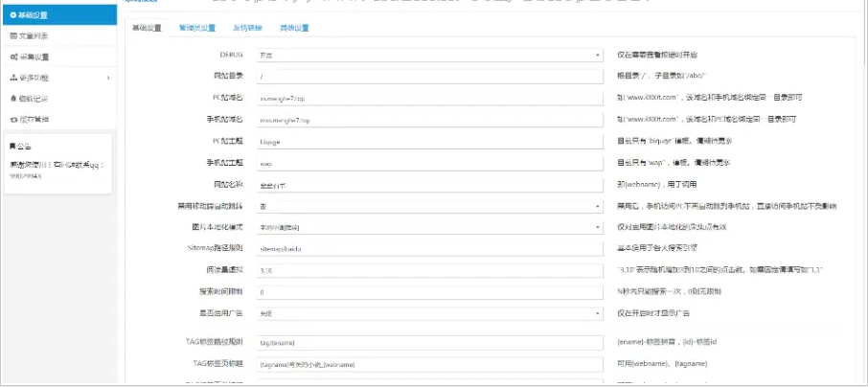Click the hint starting "3,10"表示随机增加
Viewport: 868px width, 387px height.
click(720, 269)
